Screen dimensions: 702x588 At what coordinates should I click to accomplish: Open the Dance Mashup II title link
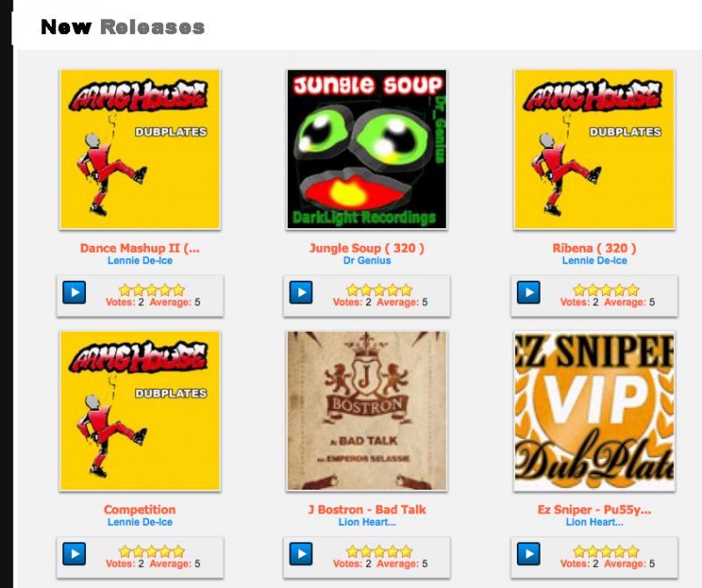click(x=140, y=248)
